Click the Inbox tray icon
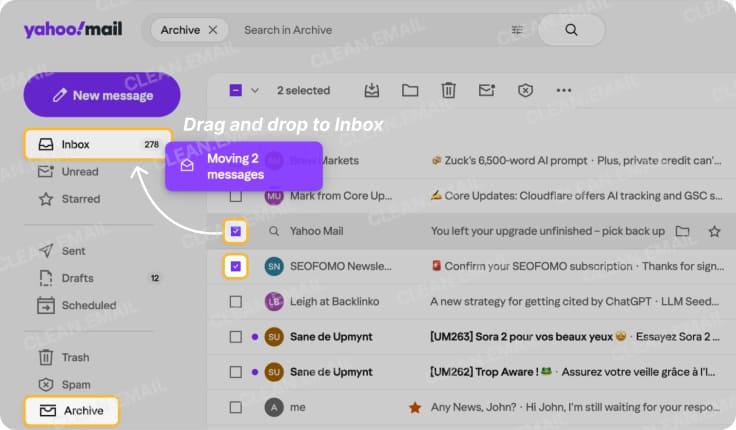Viewport: 736px width, 430px height. (x=46, y=145)
